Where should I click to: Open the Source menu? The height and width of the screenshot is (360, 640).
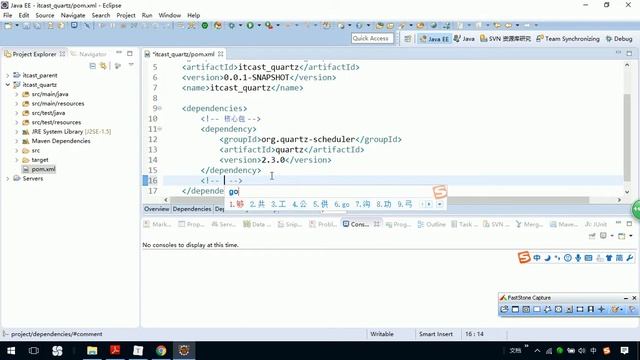pos(45,15)
